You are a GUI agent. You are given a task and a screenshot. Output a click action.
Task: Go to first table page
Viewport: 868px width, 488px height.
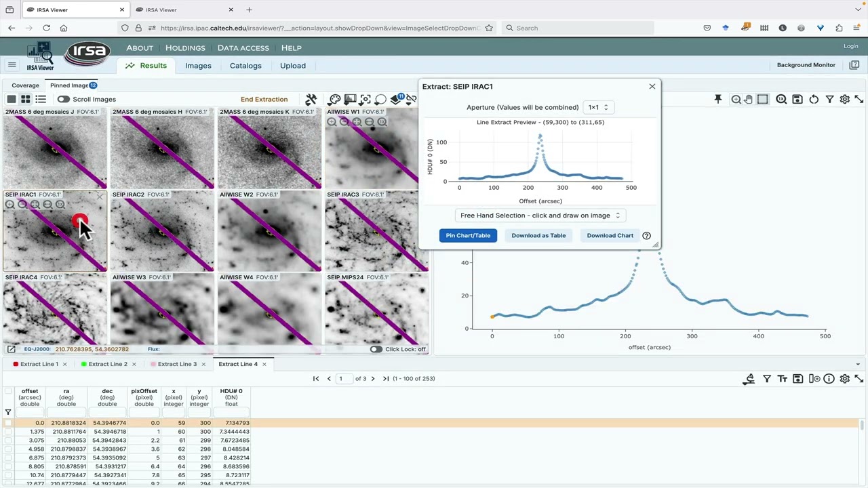tap(316, 379)
